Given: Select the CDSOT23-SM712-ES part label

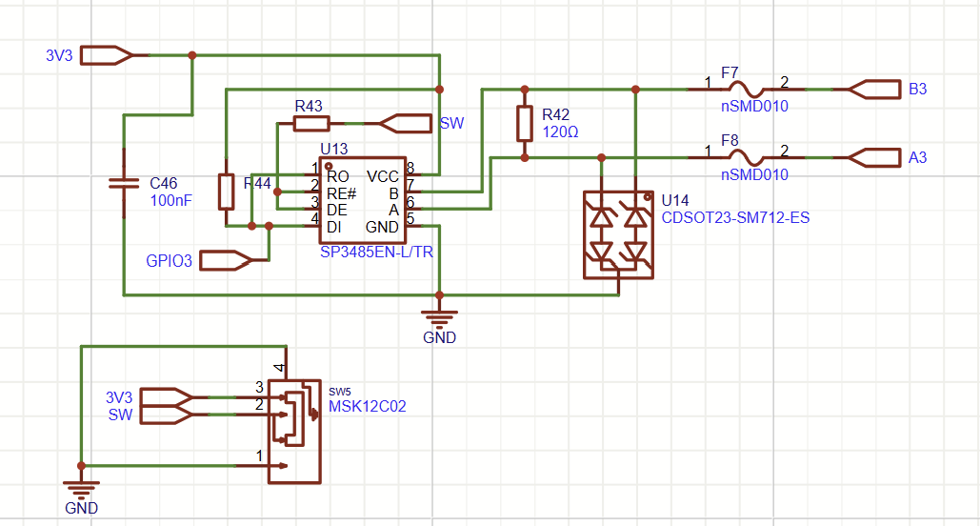Looking at the screenshot, I should (x=735, y=217).
